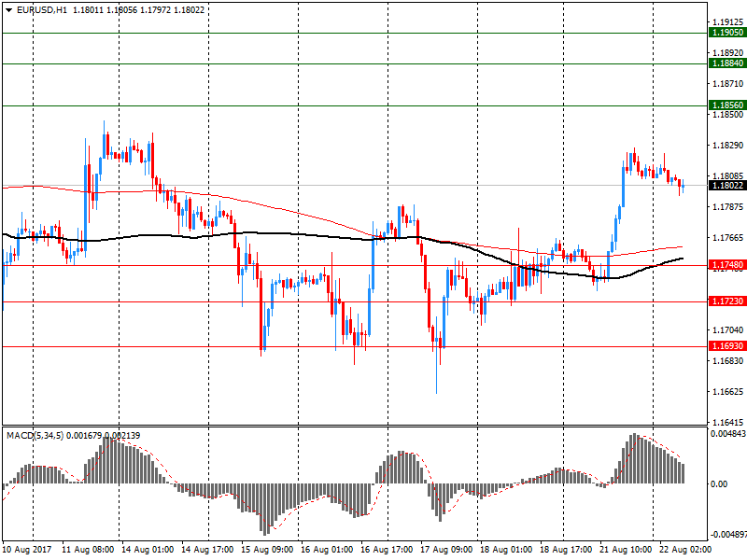Click the 17 Aug 09:00 time axis label
The width and height of the screenshot is (747, 560).
click(x=446, y=550)
